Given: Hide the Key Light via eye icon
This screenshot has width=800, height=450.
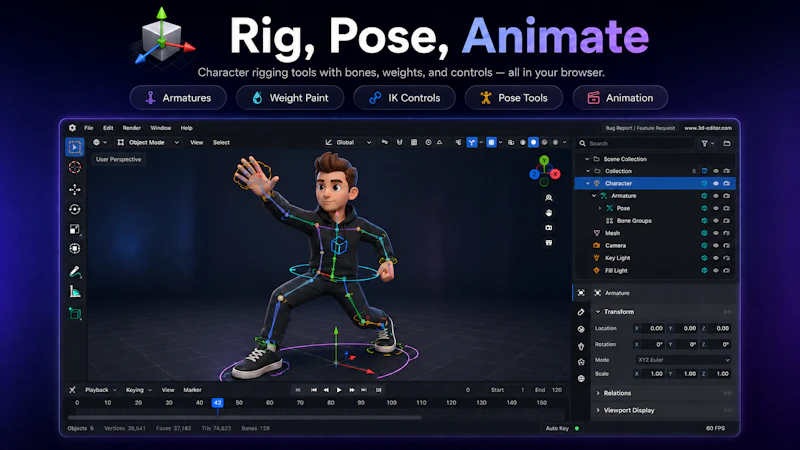Looking at the screenshot, I should (716, 258).
